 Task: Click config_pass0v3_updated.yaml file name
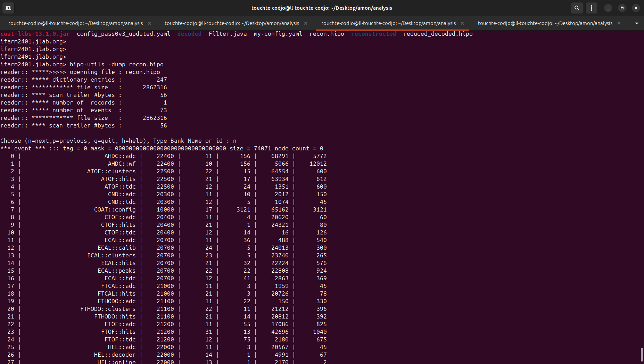coord(124,34)
